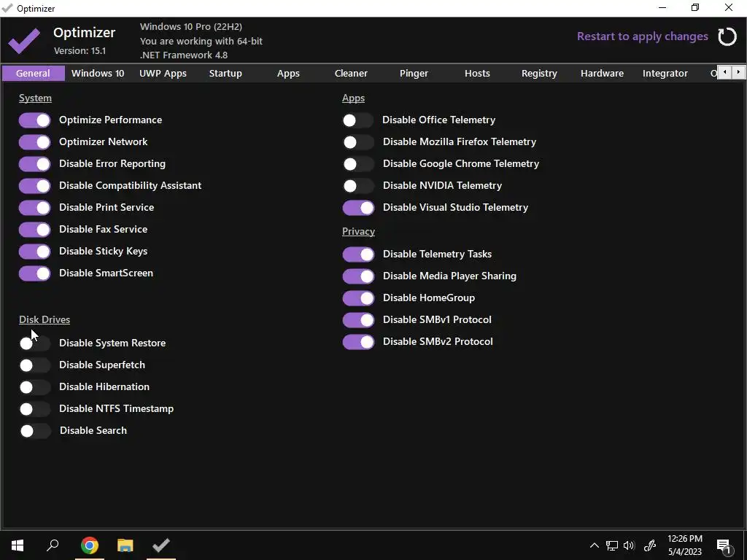Open the Registry tab
This screenshot has height=560, width=747.
coord(539,74)
